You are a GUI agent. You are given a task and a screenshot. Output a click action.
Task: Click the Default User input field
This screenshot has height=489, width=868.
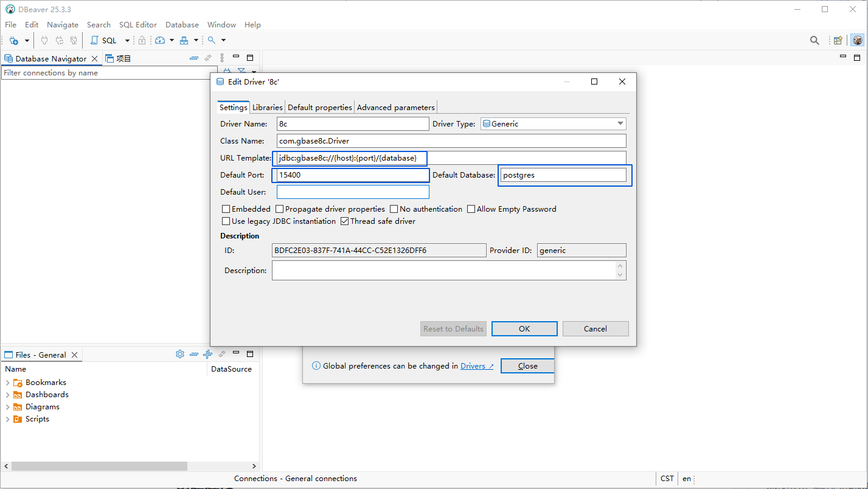pos(353,192)
